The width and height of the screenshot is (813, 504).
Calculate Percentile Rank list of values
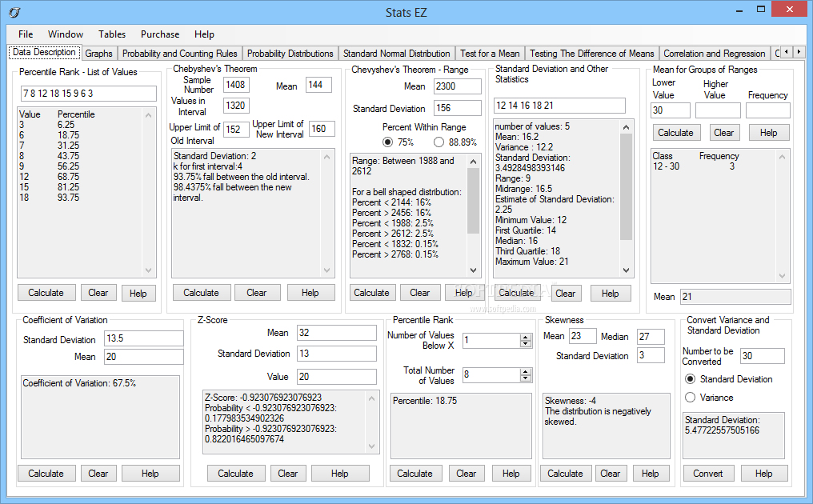coord(46,293)
